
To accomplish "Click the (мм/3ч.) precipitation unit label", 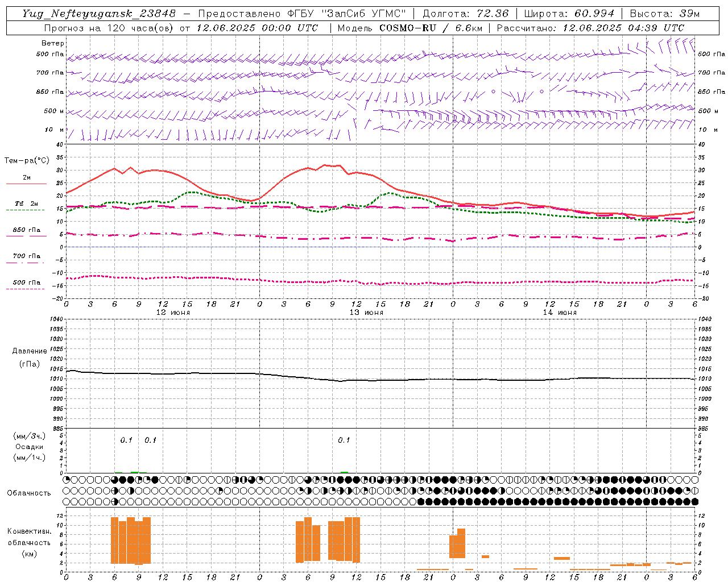I will tap(30, 436).
